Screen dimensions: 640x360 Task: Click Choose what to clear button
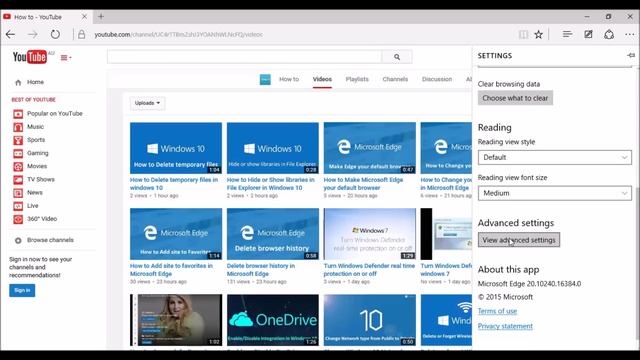coord(515,98)
